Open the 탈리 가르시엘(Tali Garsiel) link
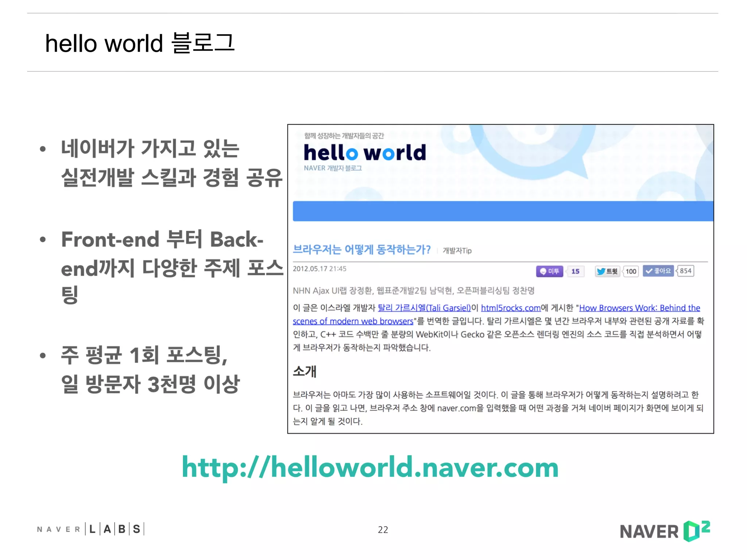747x560 pixels. click(x=424, y=308)
